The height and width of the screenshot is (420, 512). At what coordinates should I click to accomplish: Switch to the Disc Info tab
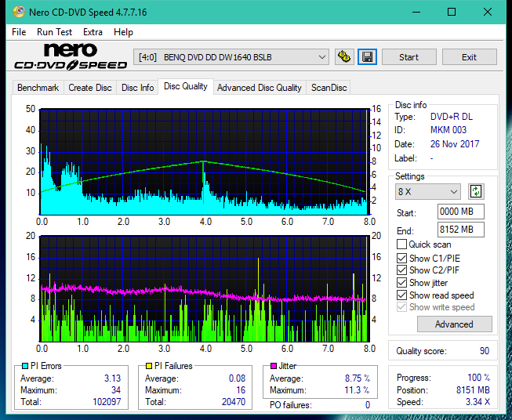coord(137,88)
